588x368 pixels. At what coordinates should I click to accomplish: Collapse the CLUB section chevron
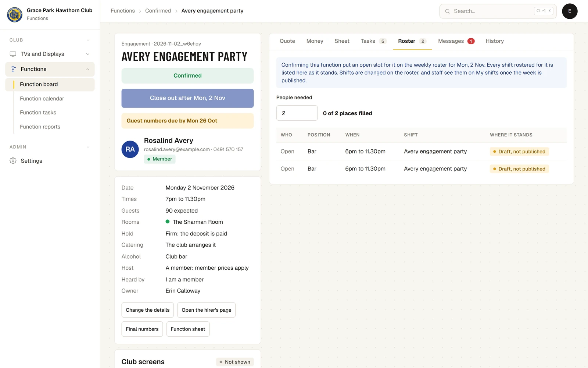pyautogui.click(x=88, y=40)
